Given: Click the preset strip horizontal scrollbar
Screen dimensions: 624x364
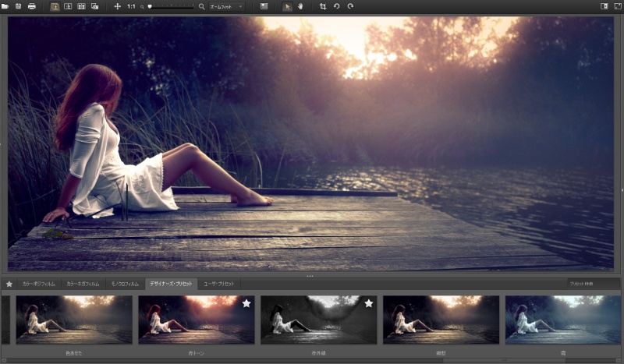Looking at the screenshot, I should pos(503,360).
